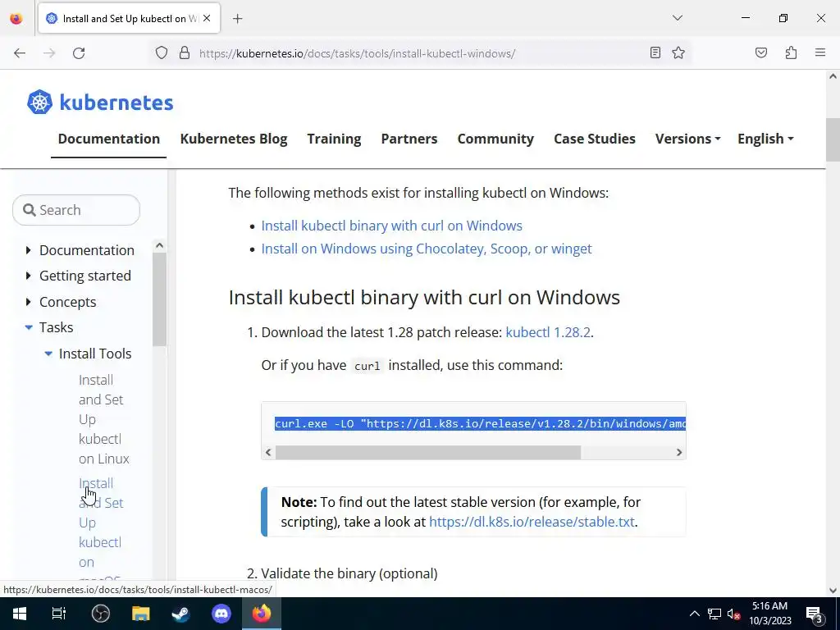
Task: Expand the Getting started section
Action: 29,276
